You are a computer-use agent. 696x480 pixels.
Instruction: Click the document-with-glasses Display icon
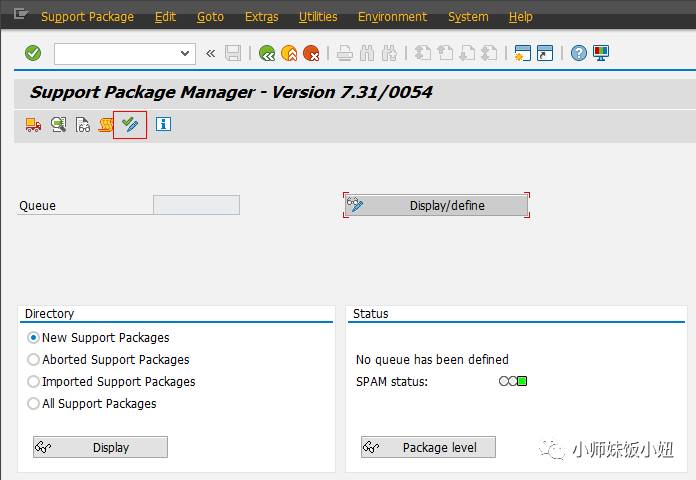tap(83, 125)
